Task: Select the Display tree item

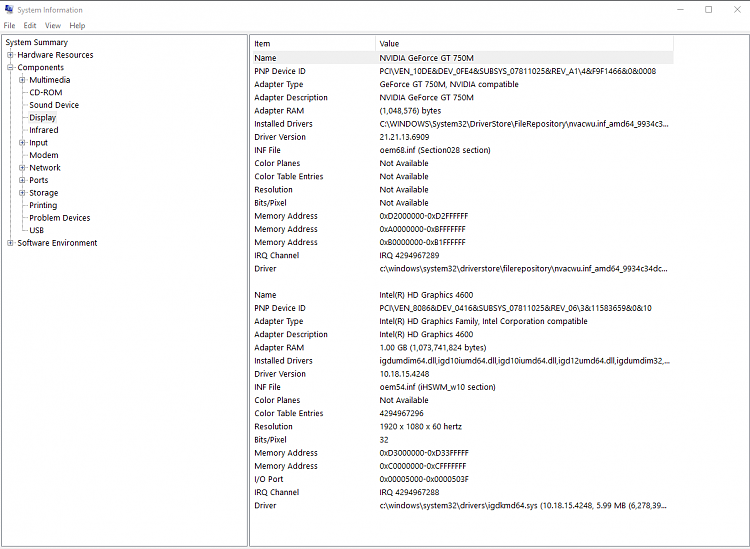Action: (43, 118)
